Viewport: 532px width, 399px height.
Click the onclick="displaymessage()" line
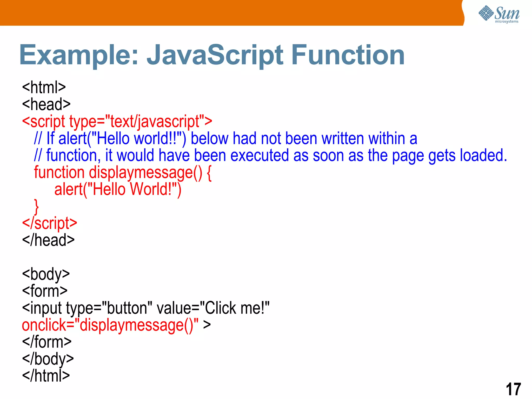(x=116, y=325)
